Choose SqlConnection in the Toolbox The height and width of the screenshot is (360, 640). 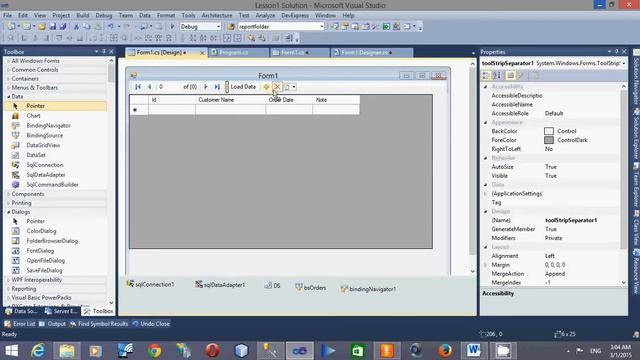pos(45,164)
